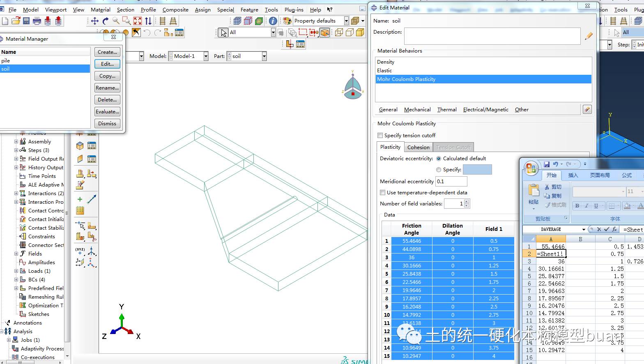Click the Auto-Fit View icon
Screen dimensions: 644x364
coord(138,21)
